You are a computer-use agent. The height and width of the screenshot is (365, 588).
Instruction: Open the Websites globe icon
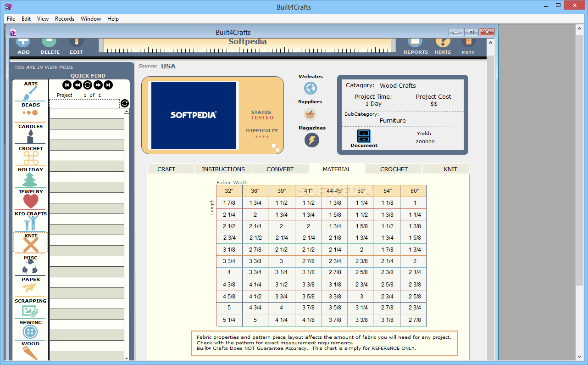pos(311,88)
